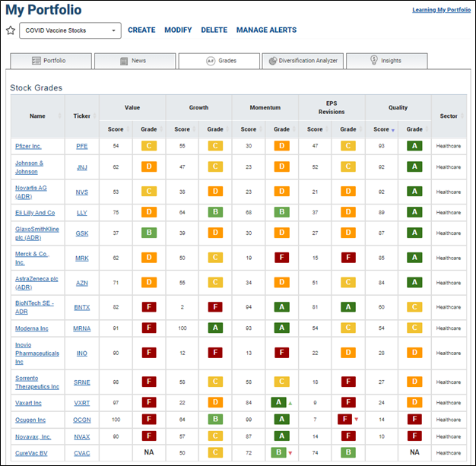476x466 pixels.
Task: Click the Diversification Analyzer pie chart icon
Action: (x=273, y=61)
